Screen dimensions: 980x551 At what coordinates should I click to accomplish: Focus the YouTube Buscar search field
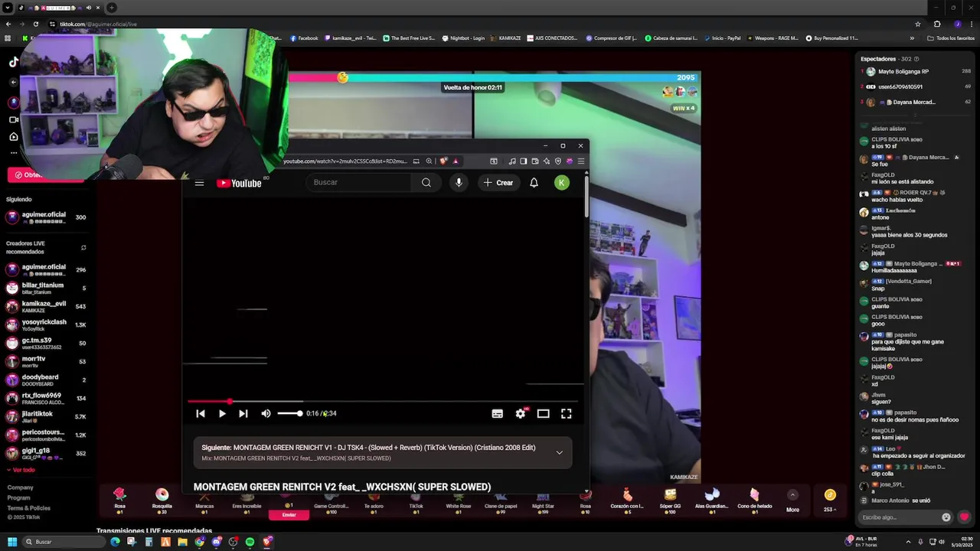point(358,182)
